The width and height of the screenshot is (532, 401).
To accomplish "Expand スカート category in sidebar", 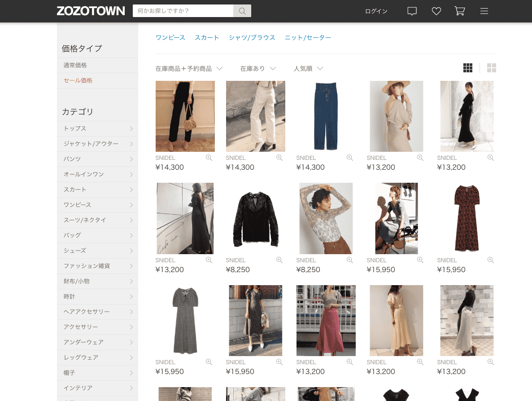I will pos(98,190).
